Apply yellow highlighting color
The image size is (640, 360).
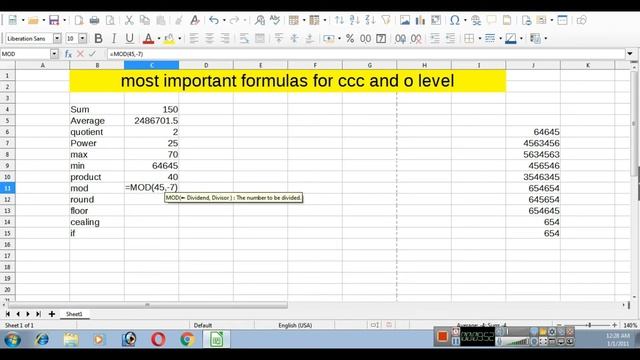coord(169,38)
